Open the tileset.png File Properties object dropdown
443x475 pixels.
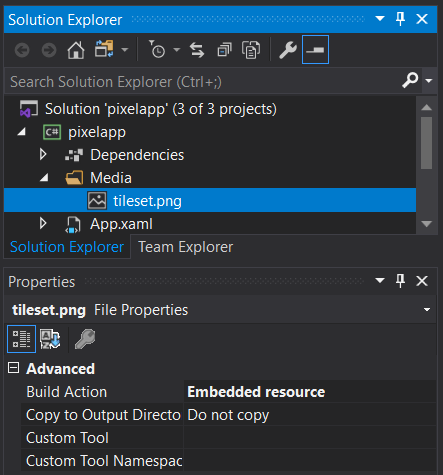click(x=427, y=310)
